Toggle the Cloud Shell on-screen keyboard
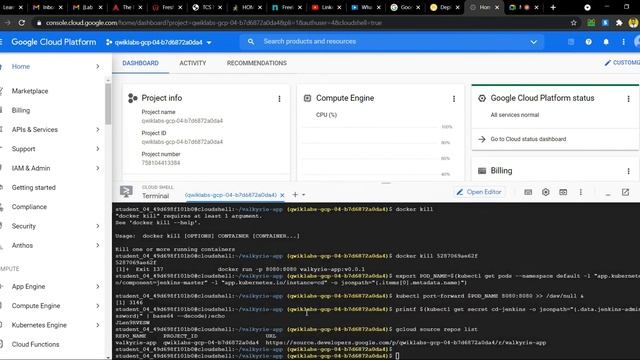The height and width of the screenshot is (360, 640). 528,192
